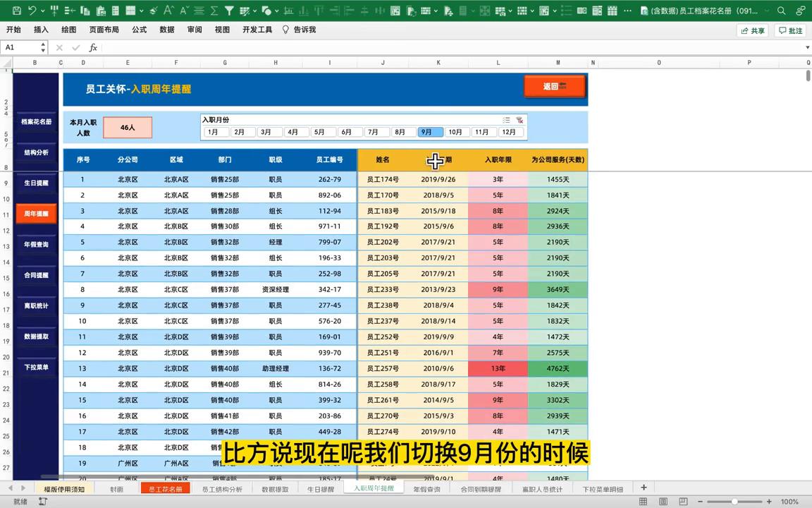Screen dimensions: 812x508
Task: Click the Save icon in the toolbar
Action: [18, 11]
